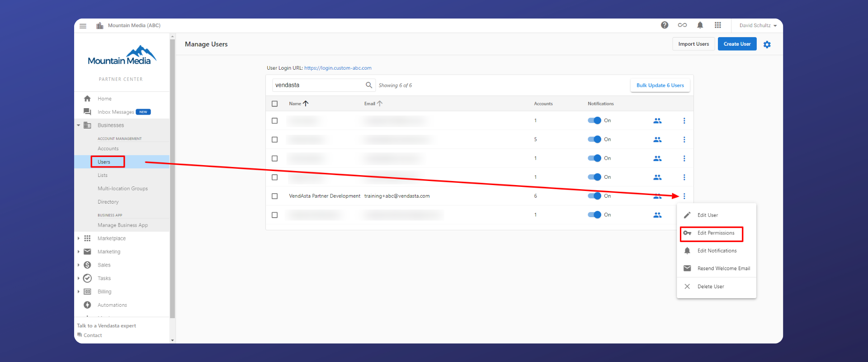
Task: Tick the checkbox in first user row
Action: coord(274,121)
